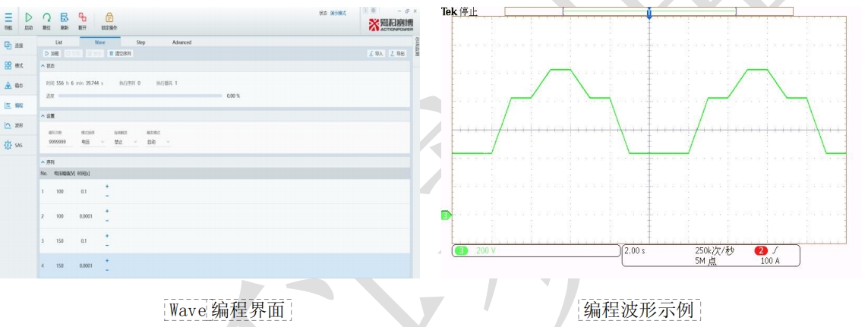Open the trigger mode dropdown showing 自动

pyautogui.click(x=158, y=142)
